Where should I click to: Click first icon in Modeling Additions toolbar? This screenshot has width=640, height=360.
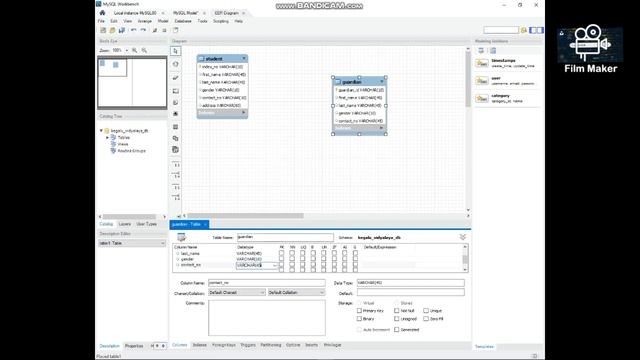click(481, 51)
